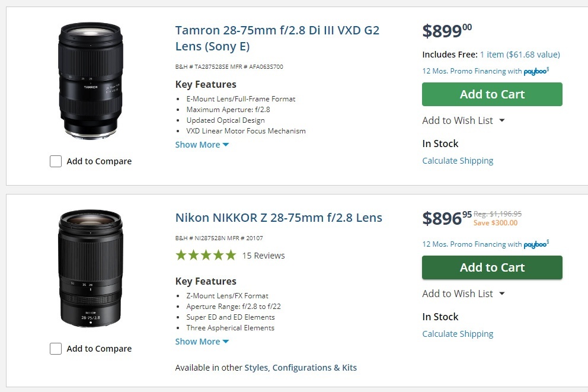Click Calculate Shipping for the Nikon lens
Viewport: 588px width, 392px height.
click(458, 334)
